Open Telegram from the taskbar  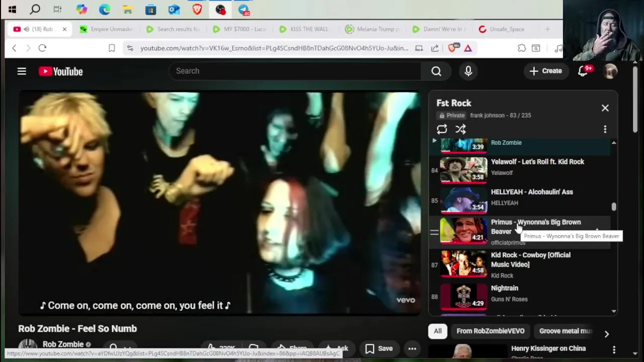coord(244,10)
